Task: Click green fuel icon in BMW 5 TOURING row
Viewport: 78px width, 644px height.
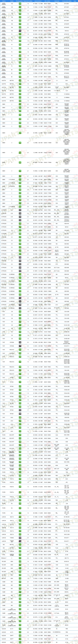Action: coord(20,207)
